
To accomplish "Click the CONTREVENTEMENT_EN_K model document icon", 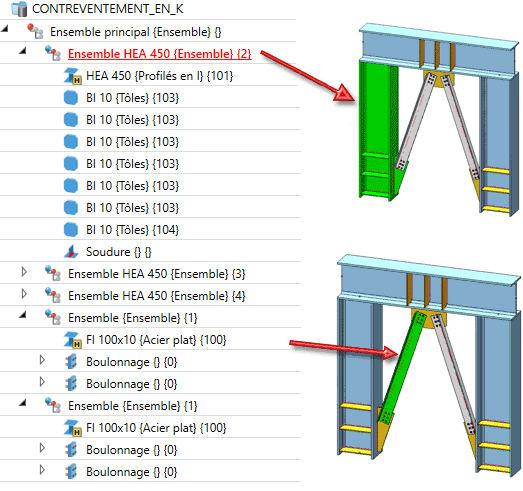I will point(19,9).
